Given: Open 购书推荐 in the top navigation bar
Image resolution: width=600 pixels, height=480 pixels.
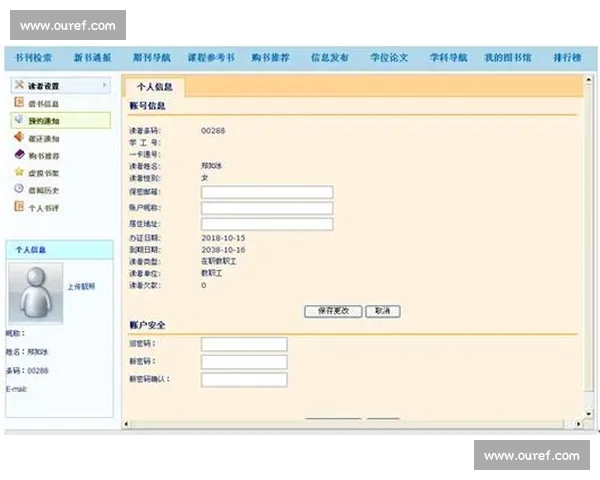Looking at the screenshot, I should pos(270,58).
